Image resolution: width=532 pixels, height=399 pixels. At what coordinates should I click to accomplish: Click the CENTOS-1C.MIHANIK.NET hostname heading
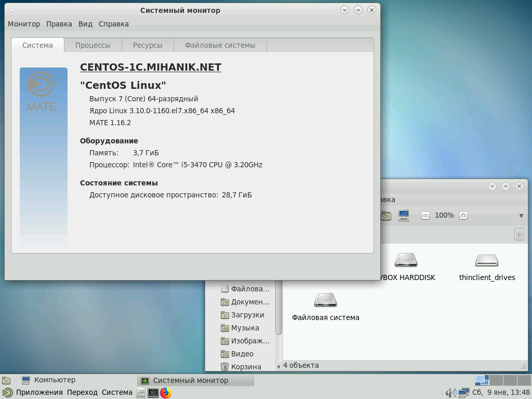tap(151, 67)
